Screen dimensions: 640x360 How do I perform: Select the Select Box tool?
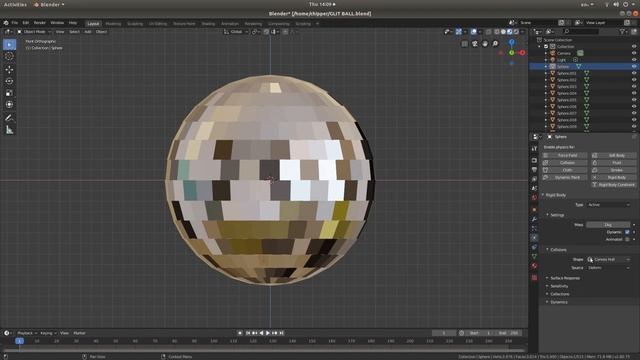pyautogui.click(x=9, y=44)
